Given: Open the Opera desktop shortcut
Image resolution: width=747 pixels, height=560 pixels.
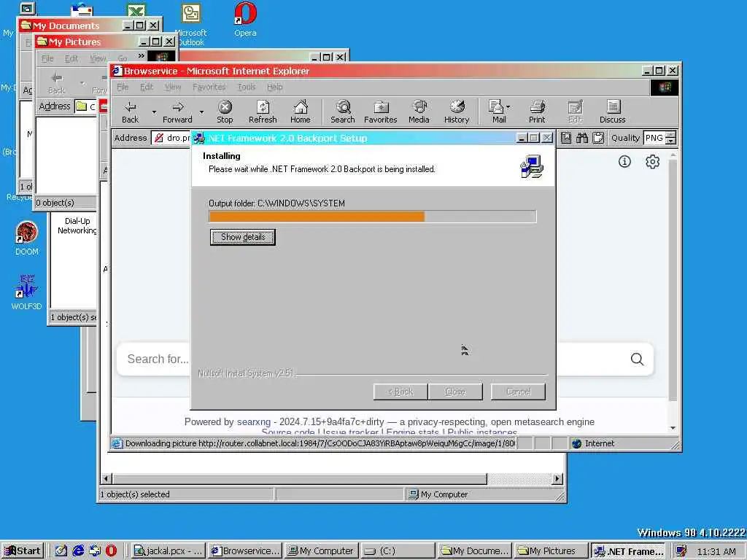Looking at the screenshot, I should coord(245,19).
